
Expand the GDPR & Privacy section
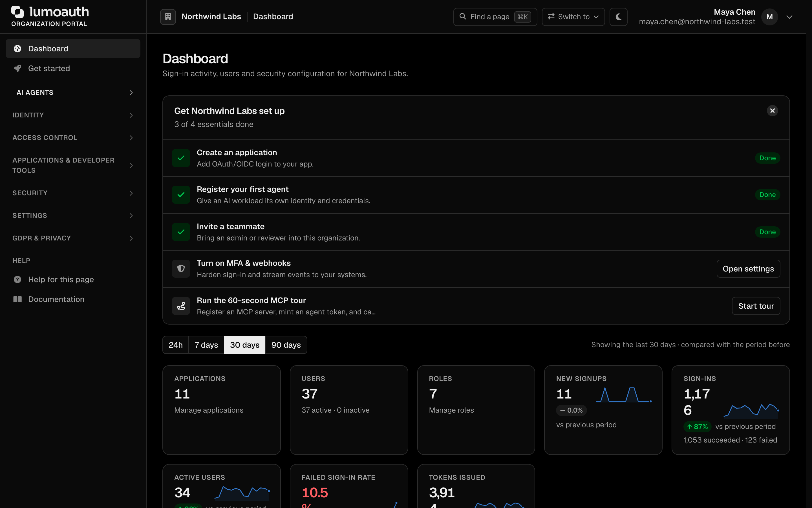point(73,238)
